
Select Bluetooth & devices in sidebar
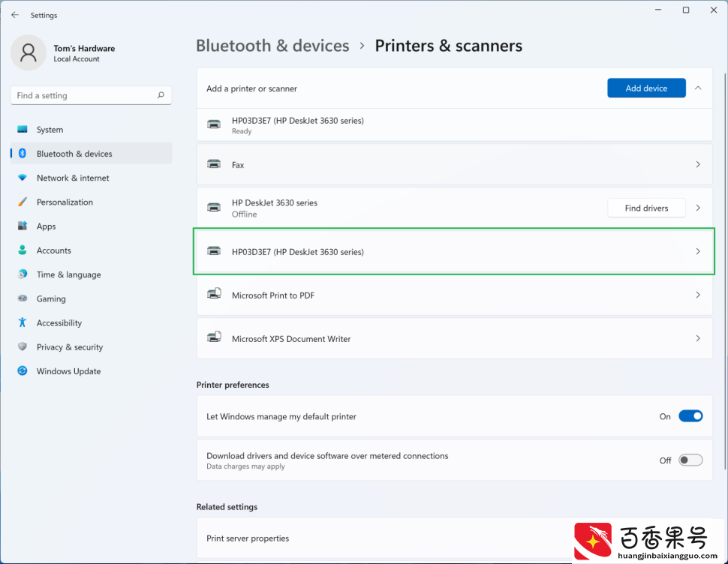(91, 154)
